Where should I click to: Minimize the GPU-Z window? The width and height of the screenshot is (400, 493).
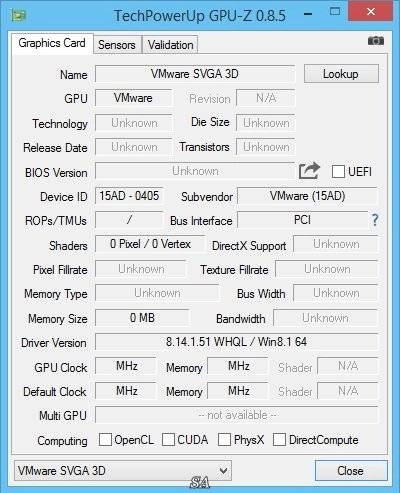point(308,14)
